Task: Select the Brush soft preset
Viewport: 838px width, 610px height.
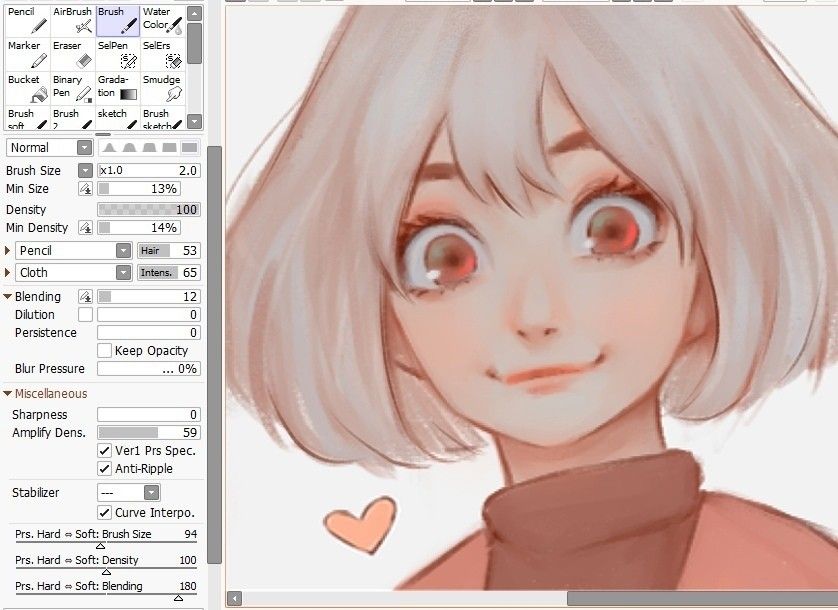Action: pyautogui.click(x=28, y=118)
